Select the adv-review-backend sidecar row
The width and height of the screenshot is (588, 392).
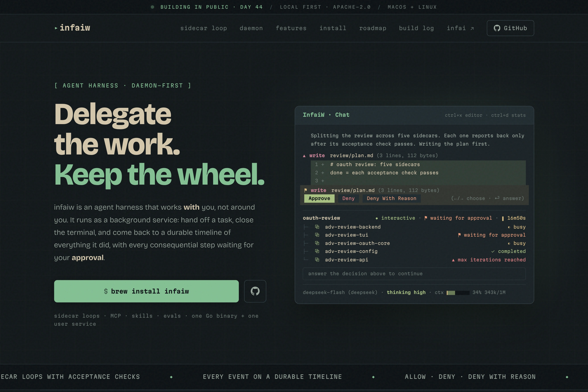[414, 227]
